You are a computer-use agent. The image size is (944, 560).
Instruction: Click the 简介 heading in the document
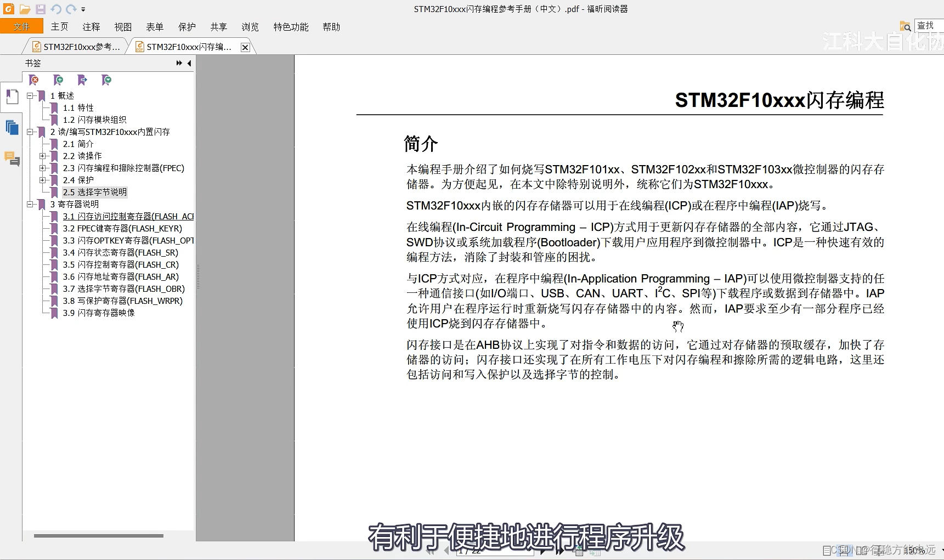(x=421, y=144)
